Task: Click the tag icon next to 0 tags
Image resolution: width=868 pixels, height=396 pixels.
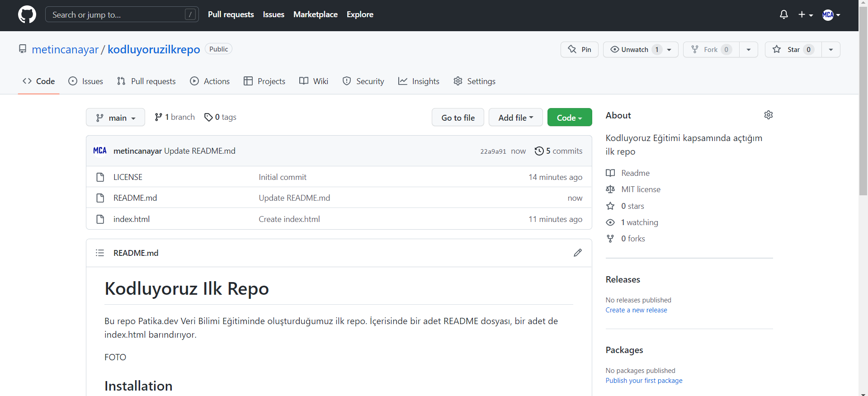Action: click(x=208, y=117)
